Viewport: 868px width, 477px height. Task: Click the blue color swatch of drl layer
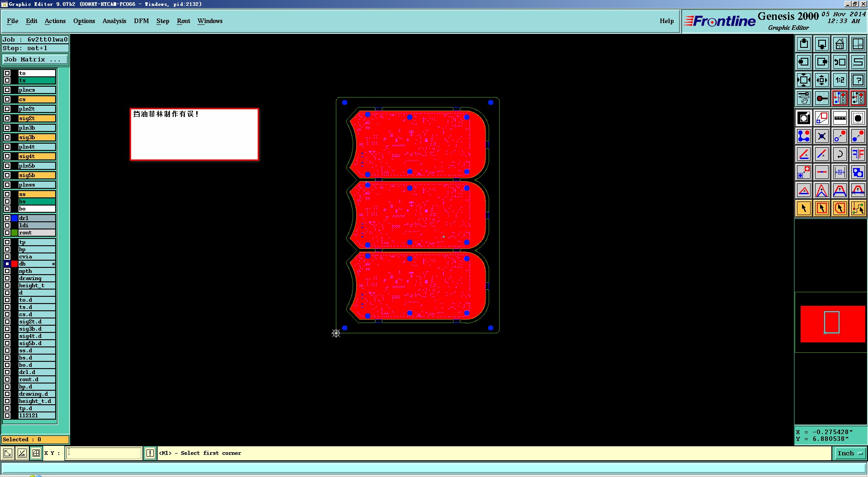[14, 218]
